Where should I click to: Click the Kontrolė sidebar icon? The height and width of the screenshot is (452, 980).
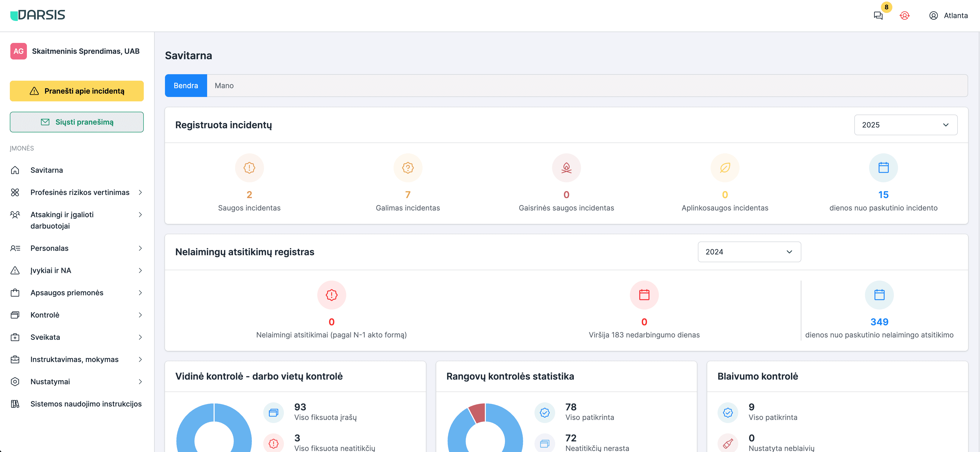pos(15,315)
